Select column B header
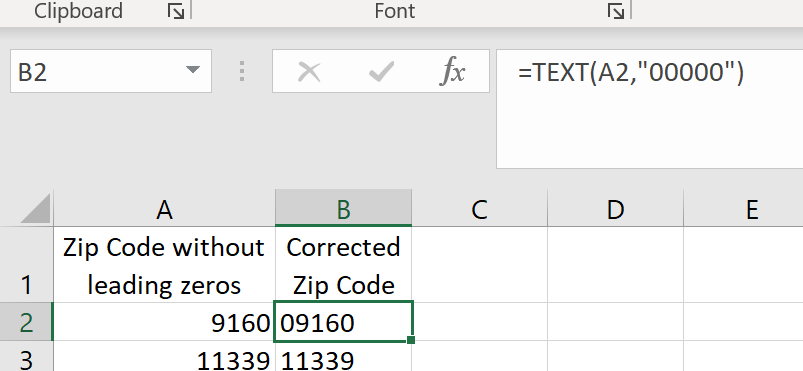Viewport: 803px width, 371px height. click(343, 209)
